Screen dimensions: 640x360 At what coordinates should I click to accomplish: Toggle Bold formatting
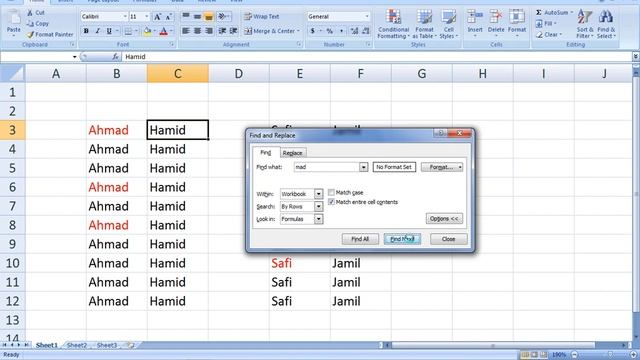[x=86, y=31]
